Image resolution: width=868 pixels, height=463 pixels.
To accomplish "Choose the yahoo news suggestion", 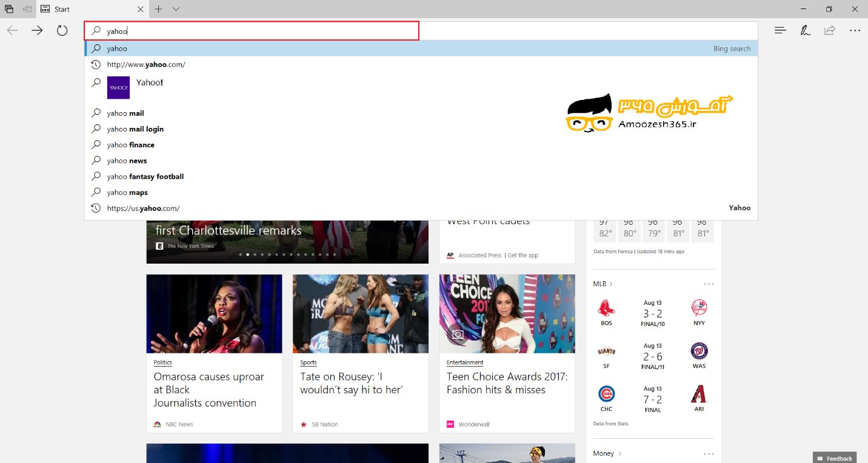I will click(x=421, y=161).
